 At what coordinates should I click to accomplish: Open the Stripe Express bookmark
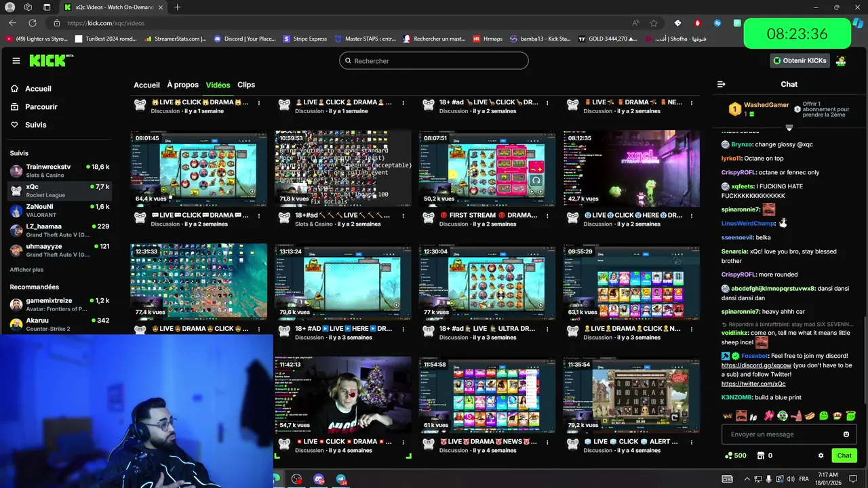pos(305,39)
